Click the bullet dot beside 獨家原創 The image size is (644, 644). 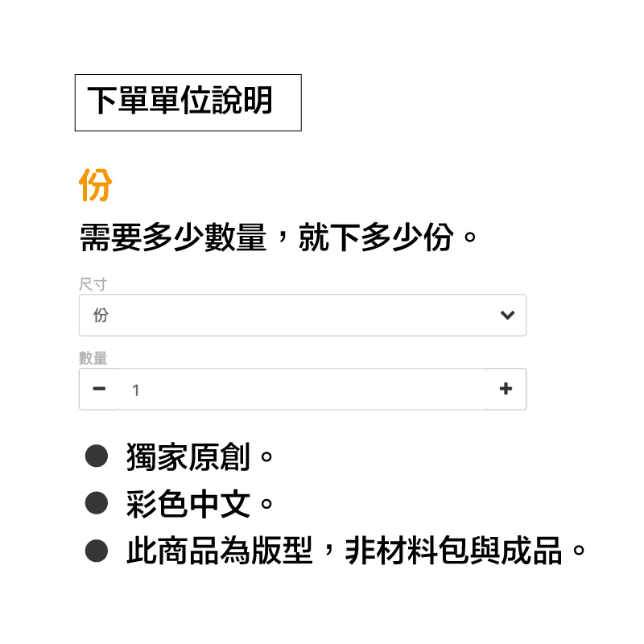tap(97, 457)
